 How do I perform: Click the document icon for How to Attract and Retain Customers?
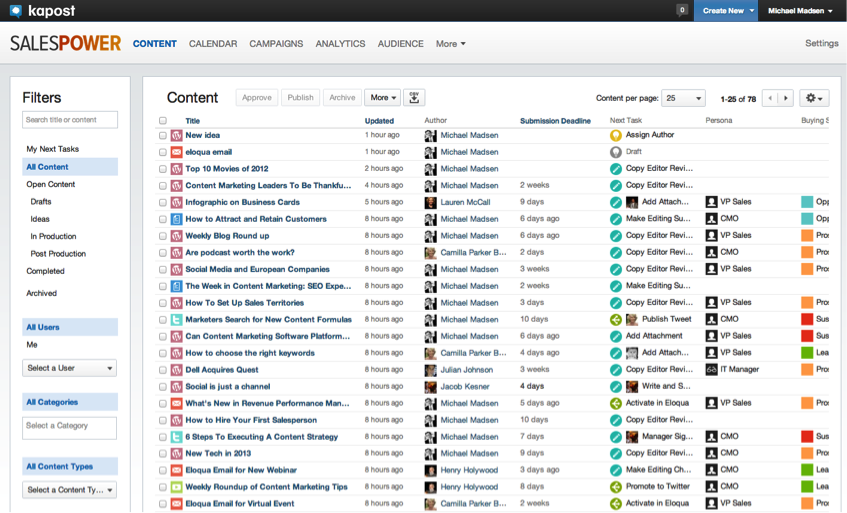pyautogui.click(x=176, y=219)
